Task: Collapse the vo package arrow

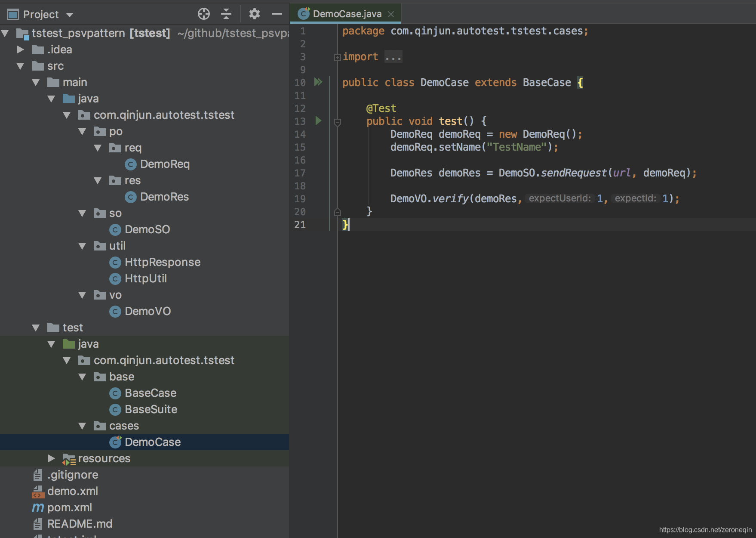Action: [x=82, y=295]
